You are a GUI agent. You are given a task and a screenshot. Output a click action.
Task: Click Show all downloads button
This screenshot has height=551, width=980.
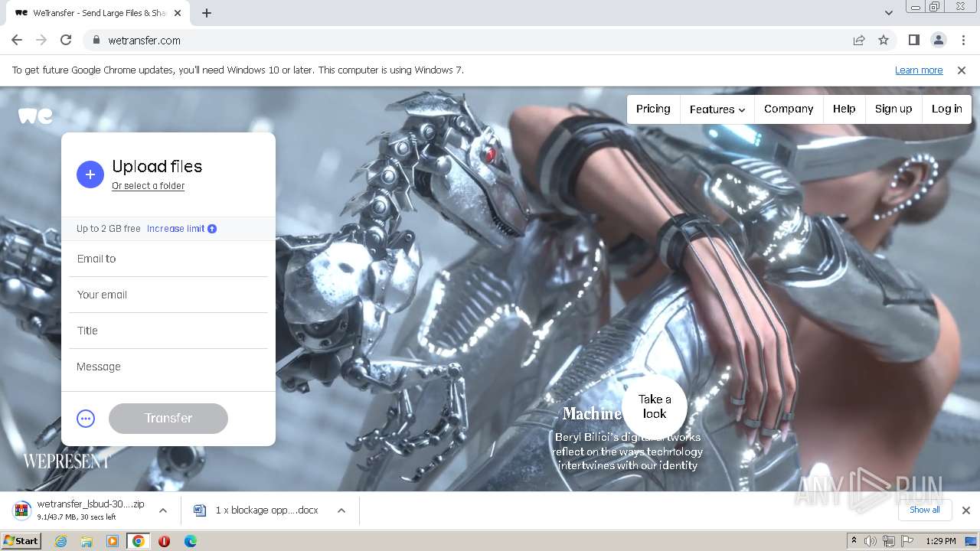pyautogui.click(x=925, y=510)
